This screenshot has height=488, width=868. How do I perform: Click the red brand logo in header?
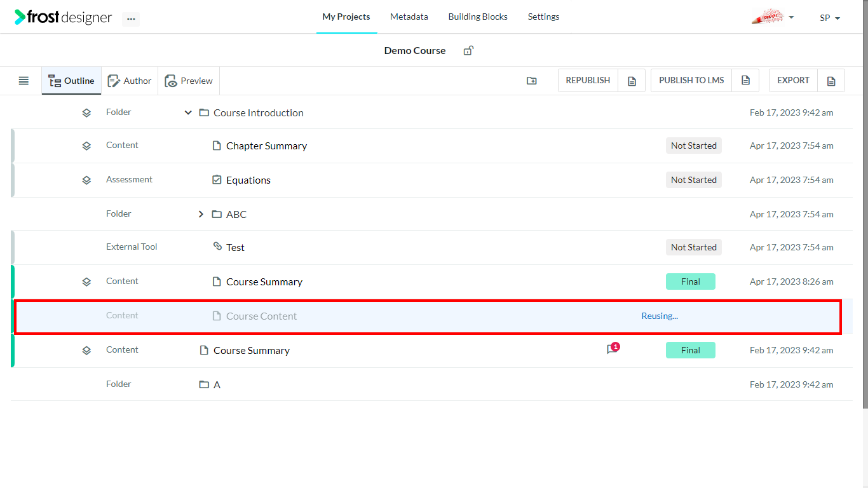tap(768, 17)
